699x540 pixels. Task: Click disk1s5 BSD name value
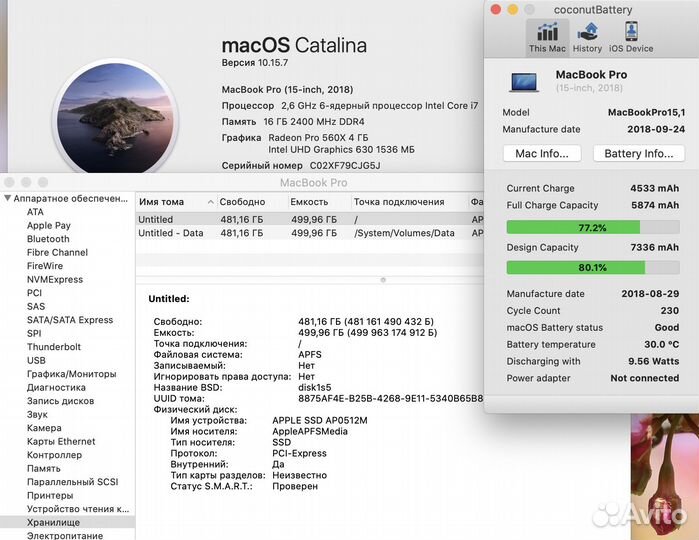coord(315,387)
